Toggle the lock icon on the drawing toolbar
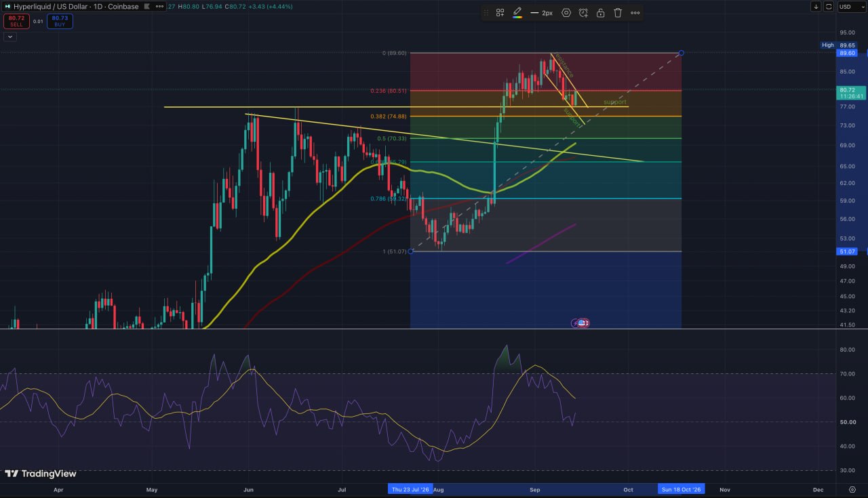This screenshot has width=868, height=498. point(600,13)
